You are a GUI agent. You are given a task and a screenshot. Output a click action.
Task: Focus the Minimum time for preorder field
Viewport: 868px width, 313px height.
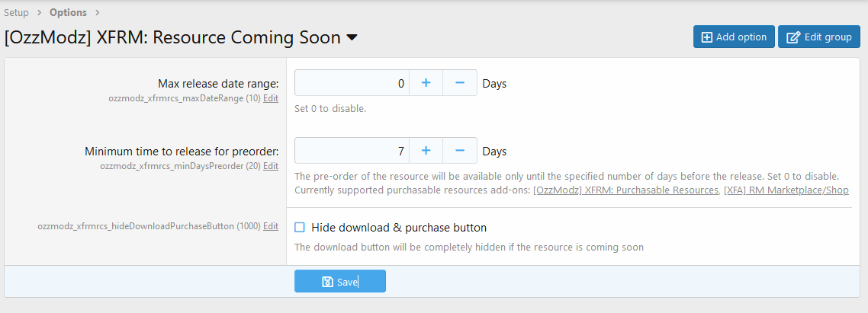pos(352,151)
